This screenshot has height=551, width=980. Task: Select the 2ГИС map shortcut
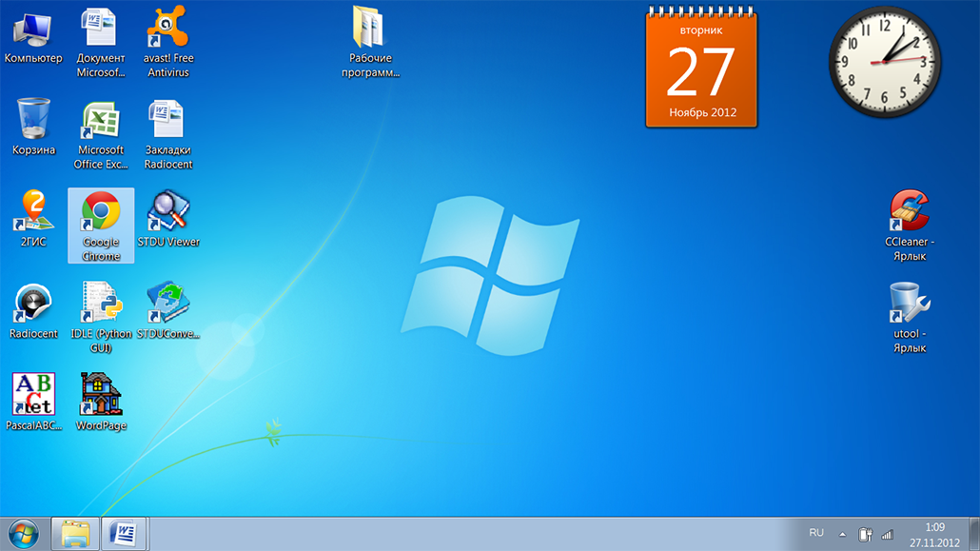pyautogui.click(x=33, y=218)
